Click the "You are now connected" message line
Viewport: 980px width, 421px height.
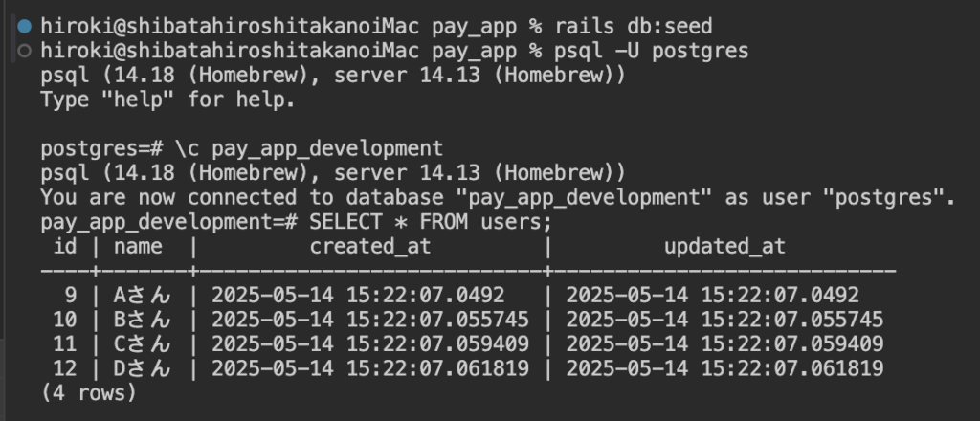[x=497, y=198]
